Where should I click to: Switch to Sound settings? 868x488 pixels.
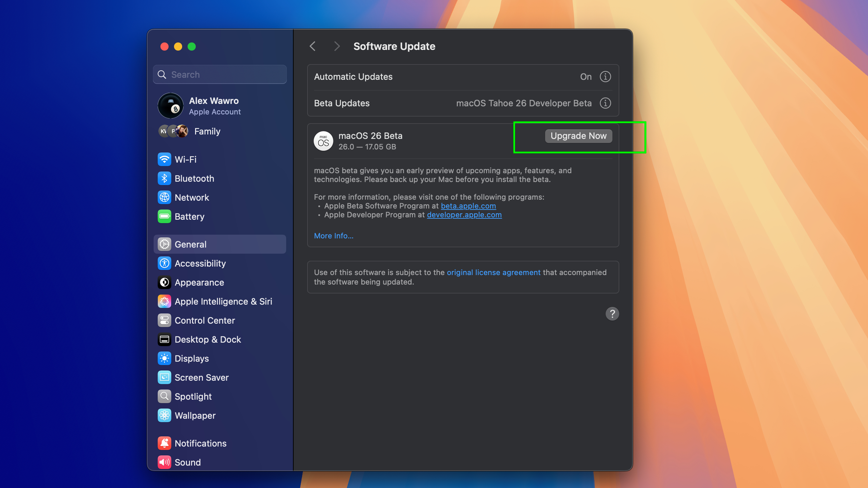[x=164, y=462]
